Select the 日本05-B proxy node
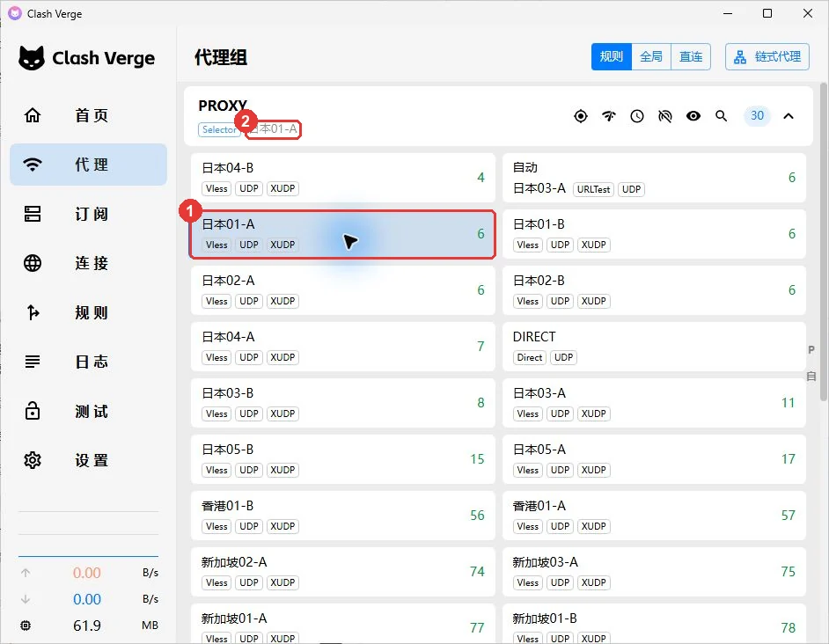The image size is (829, 644). (x=342, y=459)
